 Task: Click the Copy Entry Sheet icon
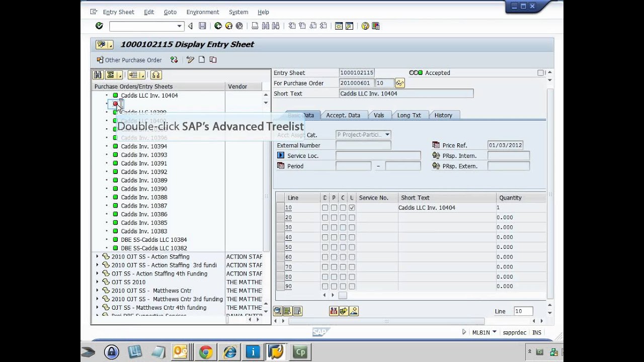tap(213, 60)
